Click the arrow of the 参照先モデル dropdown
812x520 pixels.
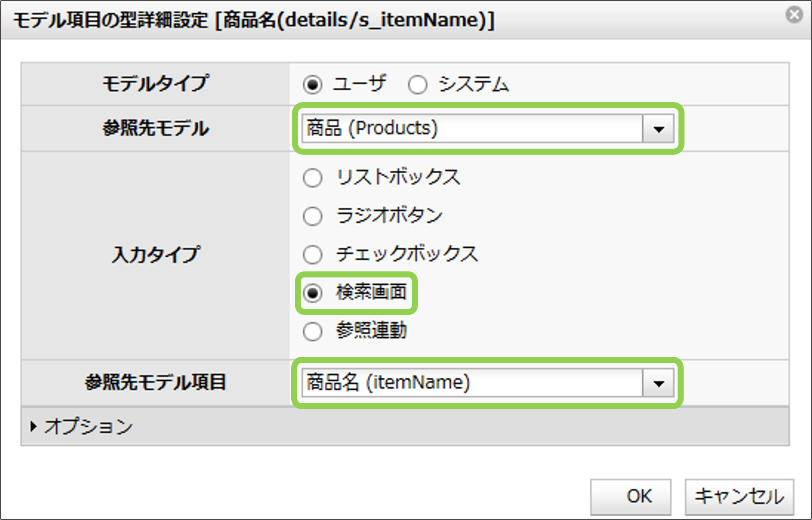point(658,128)
